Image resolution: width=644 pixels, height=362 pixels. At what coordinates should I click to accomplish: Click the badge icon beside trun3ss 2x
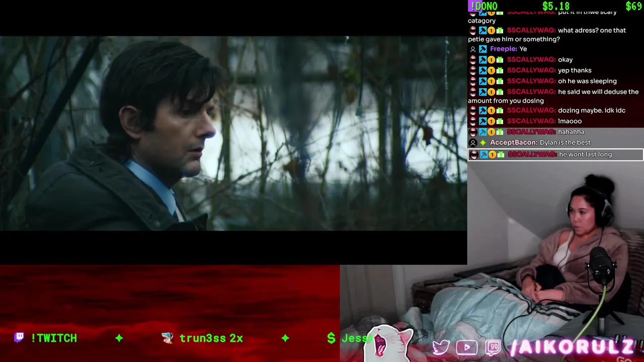coord(168,338)
